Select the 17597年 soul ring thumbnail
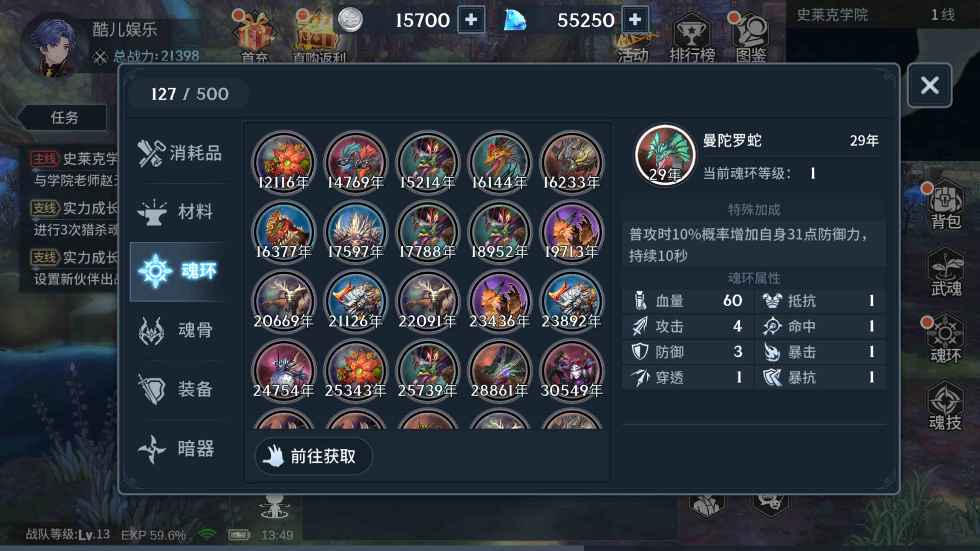Viewport: 980px width, 551px height. pos(356,232)
